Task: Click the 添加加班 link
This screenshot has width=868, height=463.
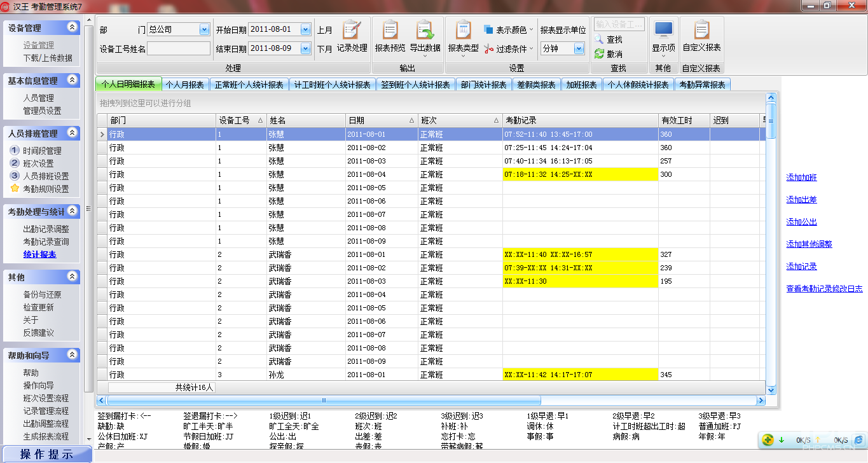Action: (x=801, y=177)
